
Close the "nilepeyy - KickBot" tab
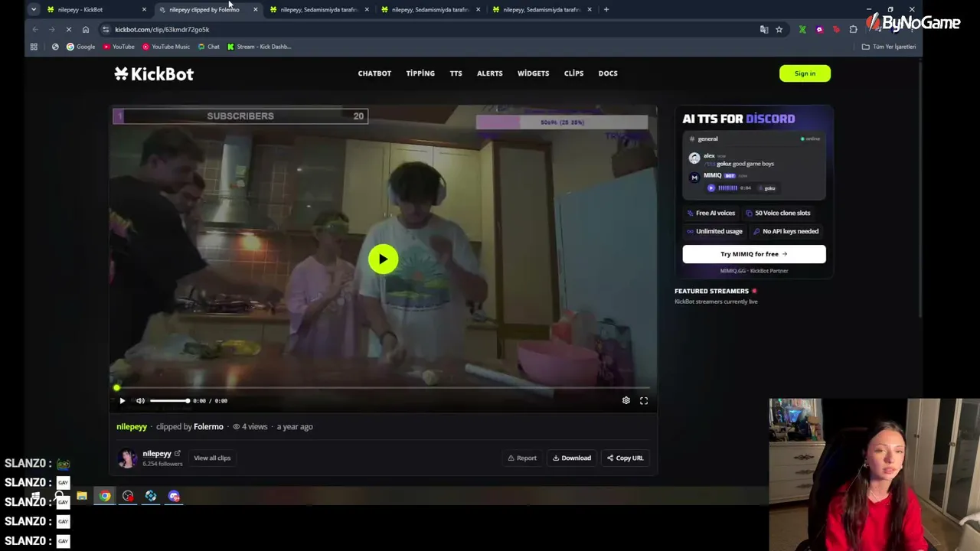pos(144,9)
